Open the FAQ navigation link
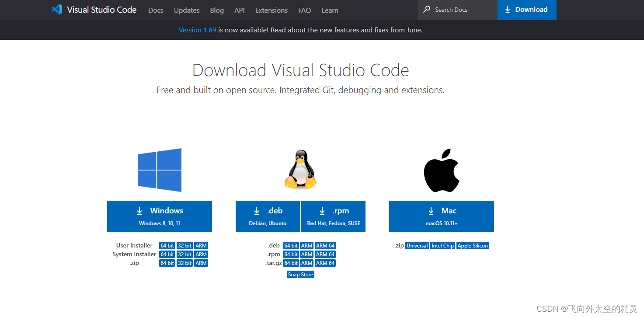The height and width of the screenshot is (317, 644). [305, 10]
